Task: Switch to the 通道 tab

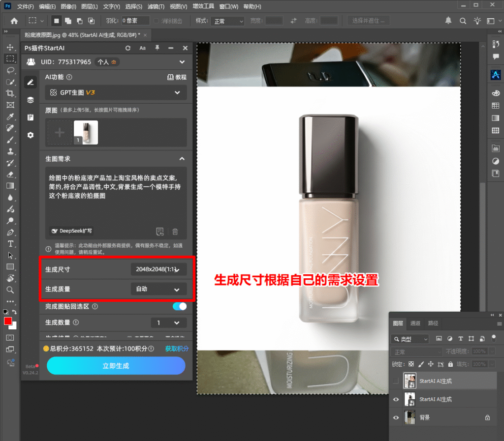Action: pos(415,323)
